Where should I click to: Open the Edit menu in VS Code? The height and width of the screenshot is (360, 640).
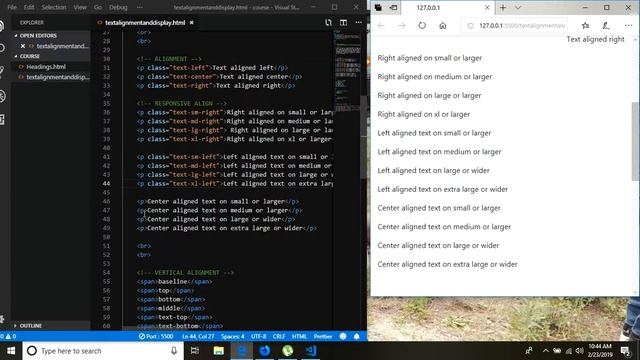29,7
